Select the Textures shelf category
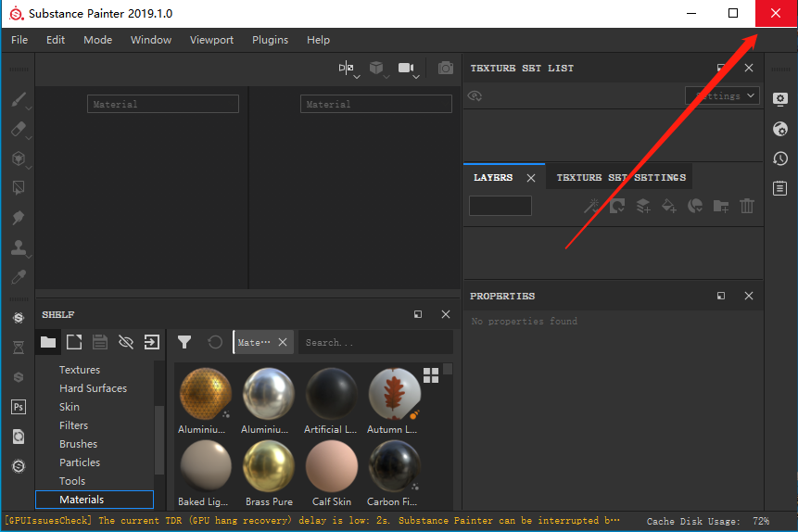Image resolution: width=798 pixels, height=532 pixels. coord(80,370)
